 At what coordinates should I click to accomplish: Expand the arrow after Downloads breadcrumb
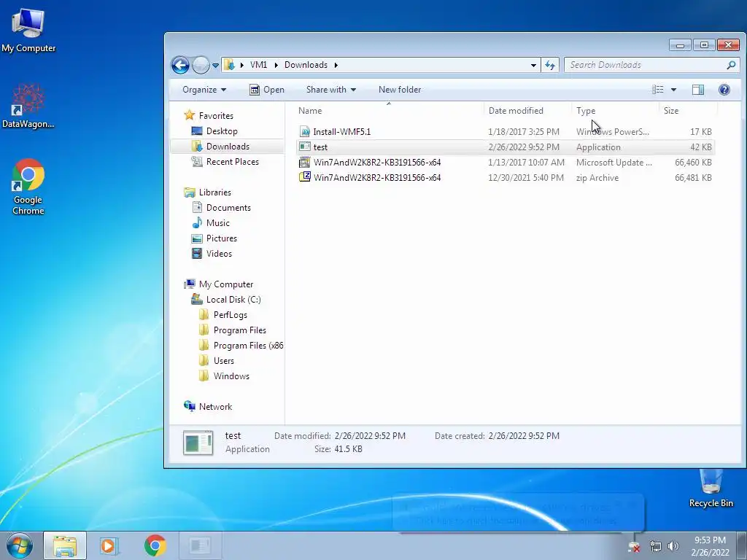(336, 65)
